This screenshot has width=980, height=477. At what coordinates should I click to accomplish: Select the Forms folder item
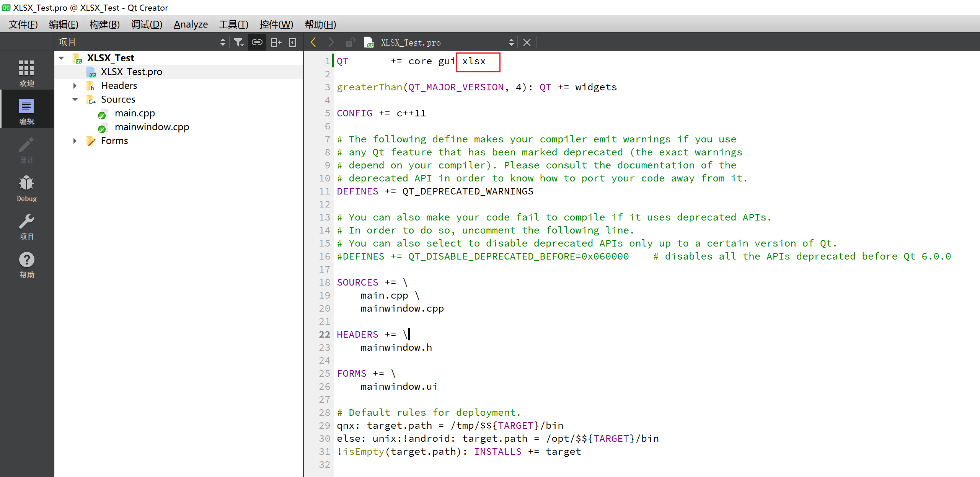(x=114, y=141)
